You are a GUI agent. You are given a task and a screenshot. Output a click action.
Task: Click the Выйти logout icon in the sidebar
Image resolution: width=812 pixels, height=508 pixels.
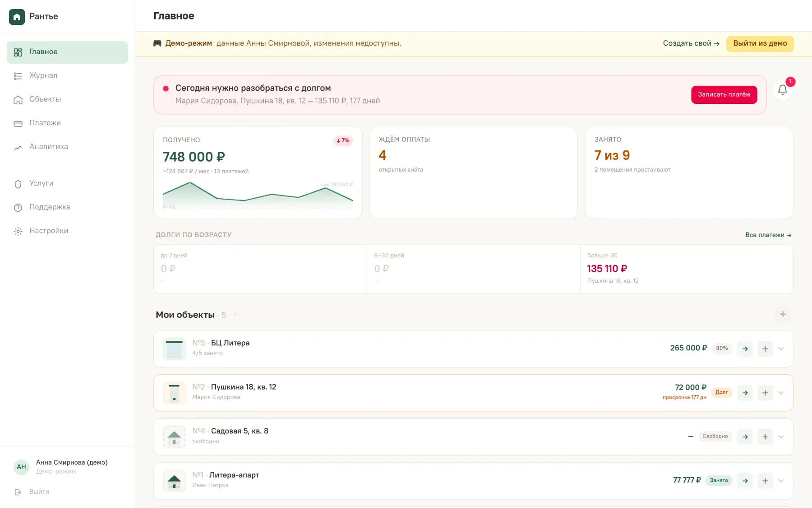pos(18,492)
